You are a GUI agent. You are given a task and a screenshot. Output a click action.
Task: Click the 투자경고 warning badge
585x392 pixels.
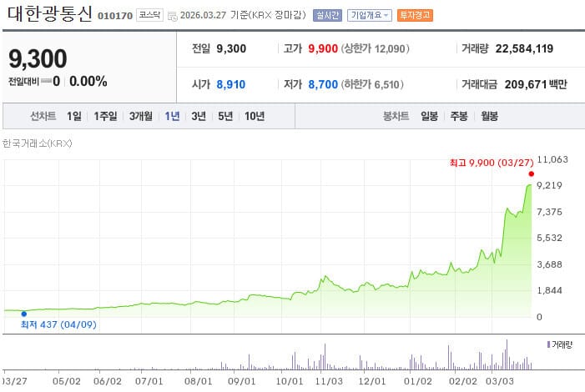[414, 15]
